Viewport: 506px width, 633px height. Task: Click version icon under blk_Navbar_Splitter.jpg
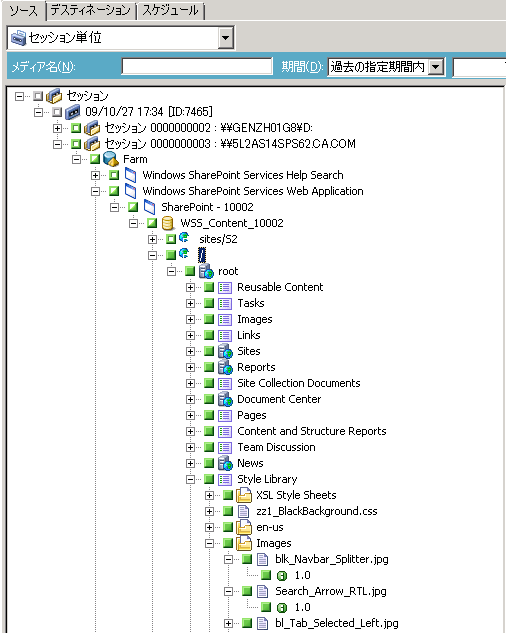(x=282, y=575)
